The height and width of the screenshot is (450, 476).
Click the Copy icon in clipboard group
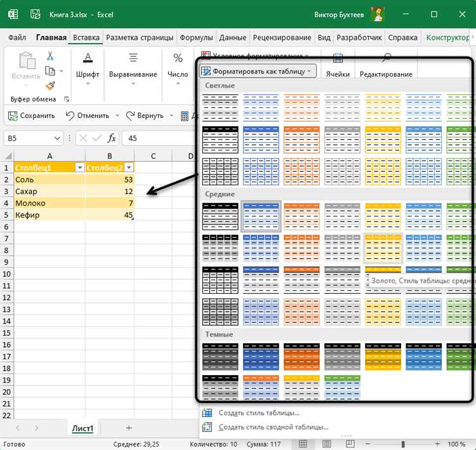tap(50, 71)
